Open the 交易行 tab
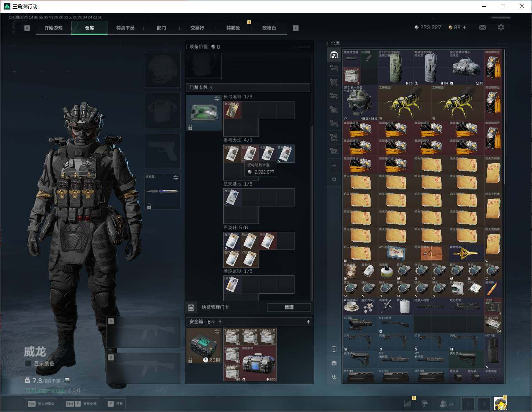The height and width of the screenshot is (412, 532). tap(197, 28)
